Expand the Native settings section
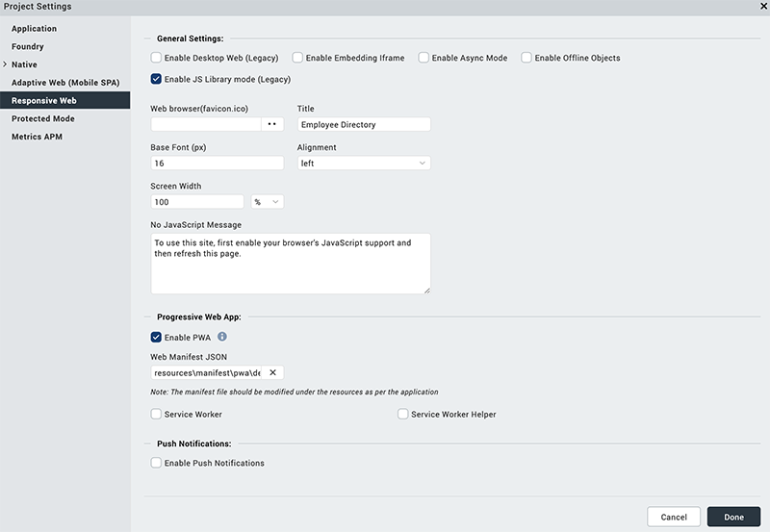 click(x=5, y=64)
